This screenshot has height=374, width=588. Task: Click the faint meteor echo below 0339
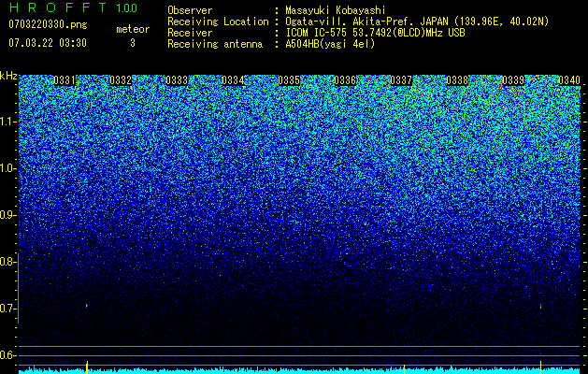(x=540, y=307)
